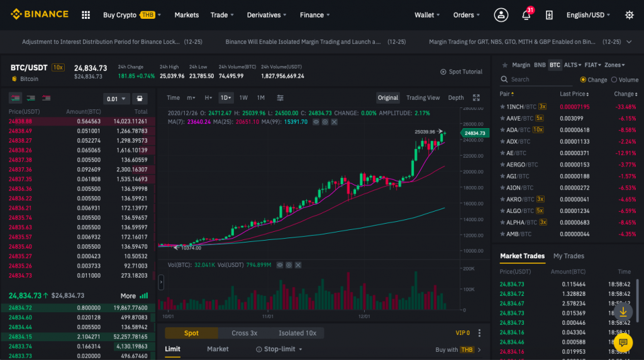This screenshot has width=644, height=360.
Task: Toggle Volume indicator visibility eye
Action: (x=280, y=265)
